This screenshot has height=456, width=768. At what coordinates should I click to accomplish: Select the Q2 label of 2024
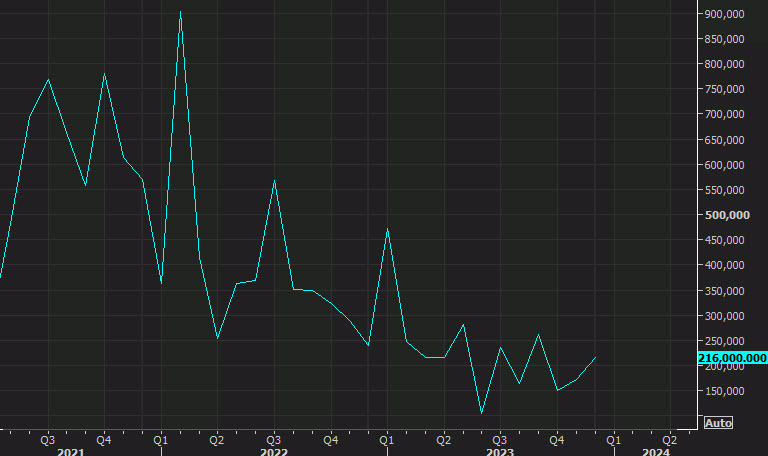coord(670,440)
